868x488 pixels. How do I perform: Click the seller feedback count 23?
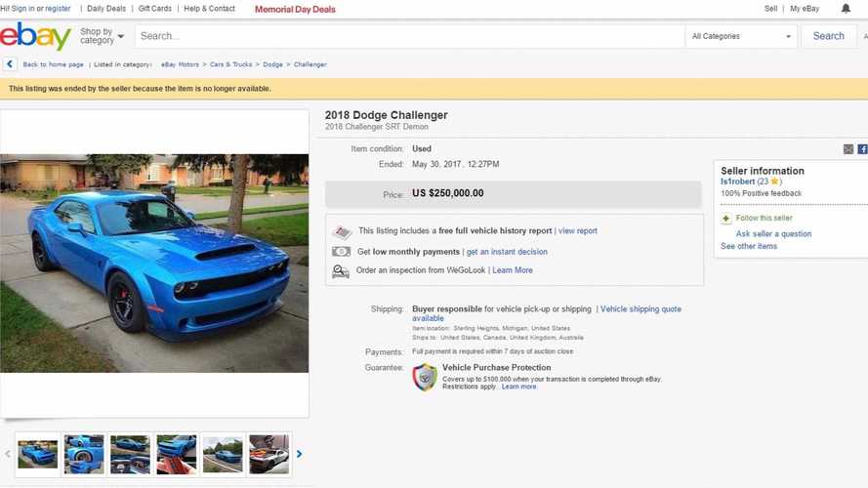[x=764, y=182]
